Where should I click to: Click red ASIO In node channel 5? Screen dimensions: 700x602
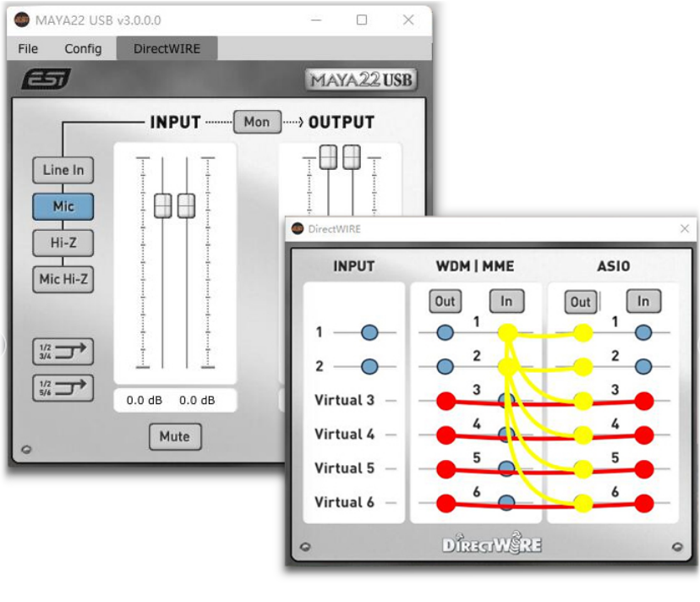click(644, 469)
